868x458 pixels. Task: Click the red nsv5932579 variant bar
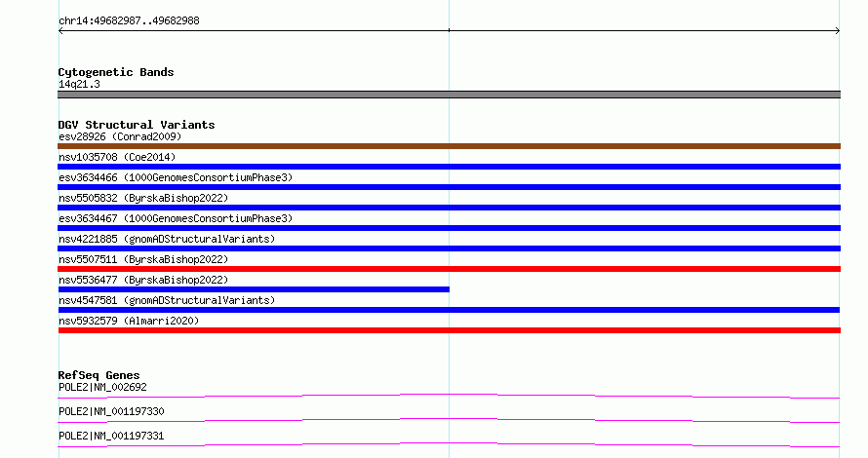[449, 330]
